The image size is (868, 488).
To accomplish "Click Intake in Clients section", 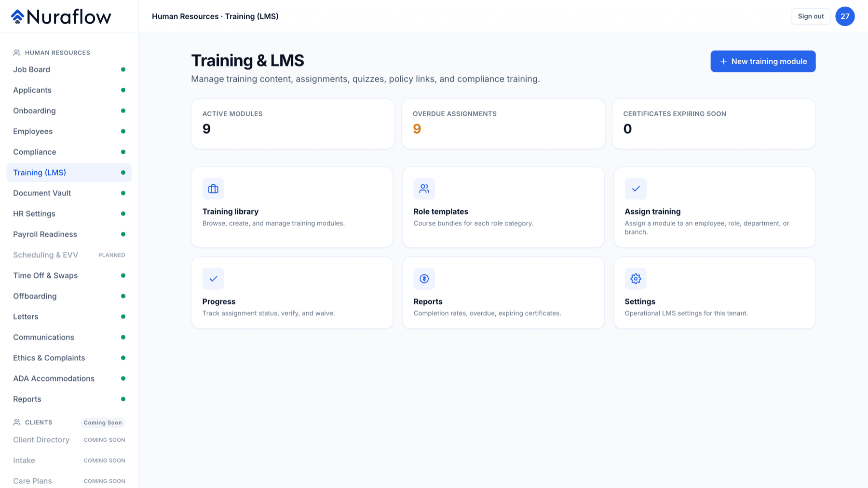I will click(69, 461).
